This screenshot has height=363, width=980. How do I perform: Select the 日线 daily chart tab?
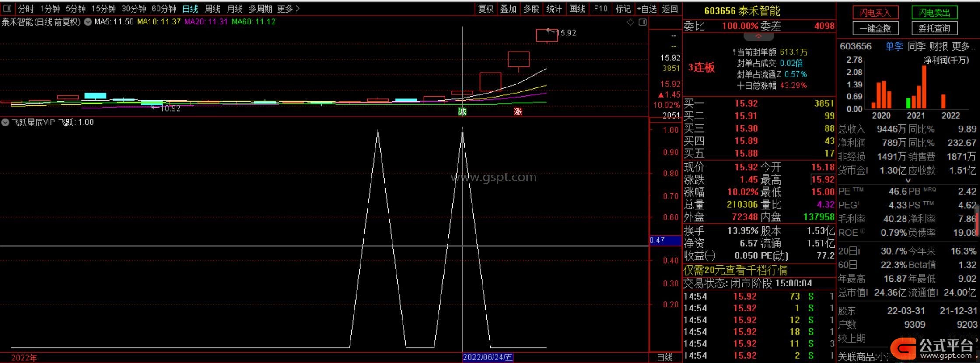coord(190,9)
